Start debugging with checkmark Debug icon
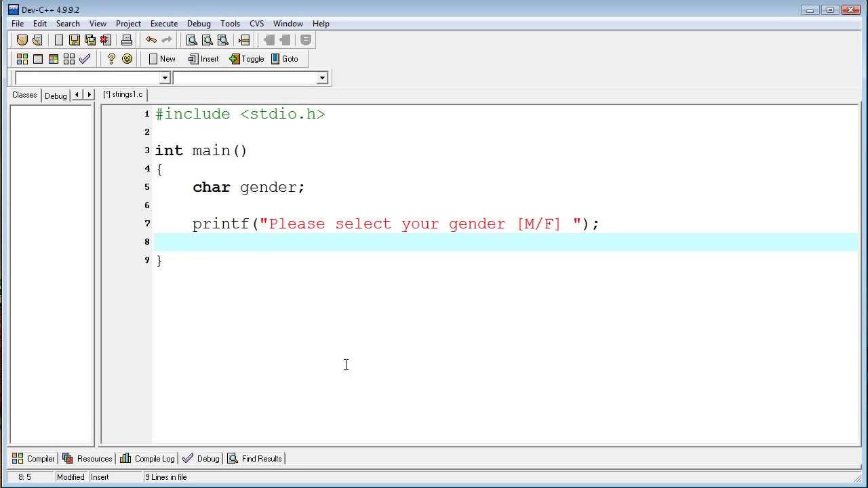The image size is (868, 488). pos(85,59)
